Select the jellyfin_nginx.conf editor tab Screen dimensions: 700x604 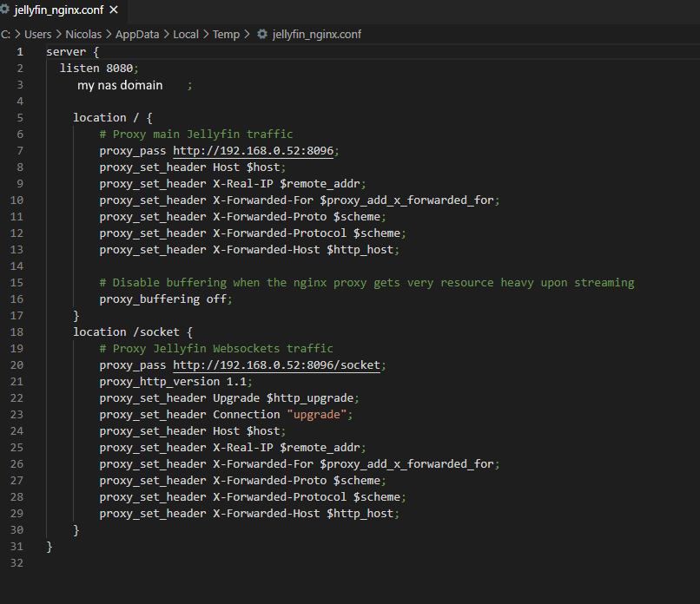coord(63,10)
